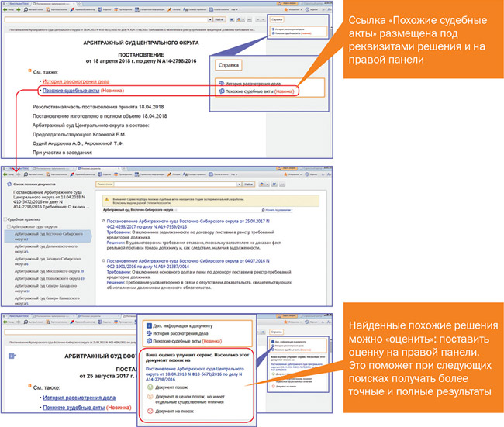504x427 pixels.
Task: Open the red 'История рассмотрения дела' link under the 18 апреля 2018 ruling
Action: click(76, 81)
